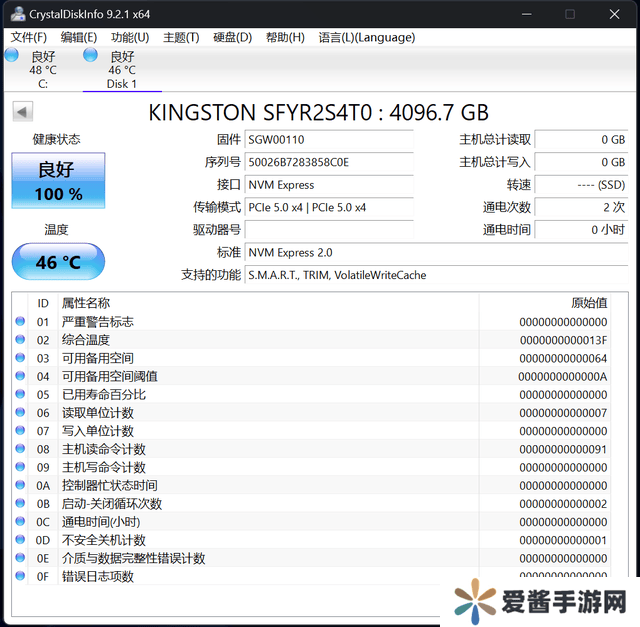
Task: Click the 良好 100% health status button
Action: click(58, 181)
